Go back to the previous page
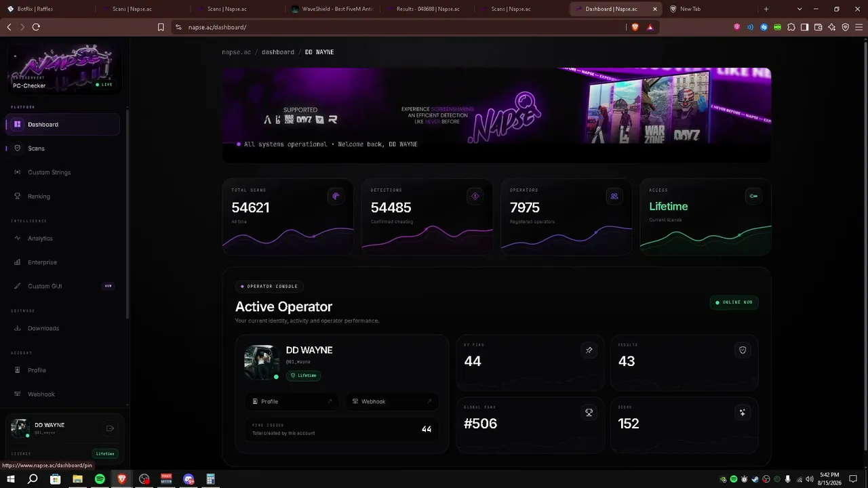 (x=9, y=27)
